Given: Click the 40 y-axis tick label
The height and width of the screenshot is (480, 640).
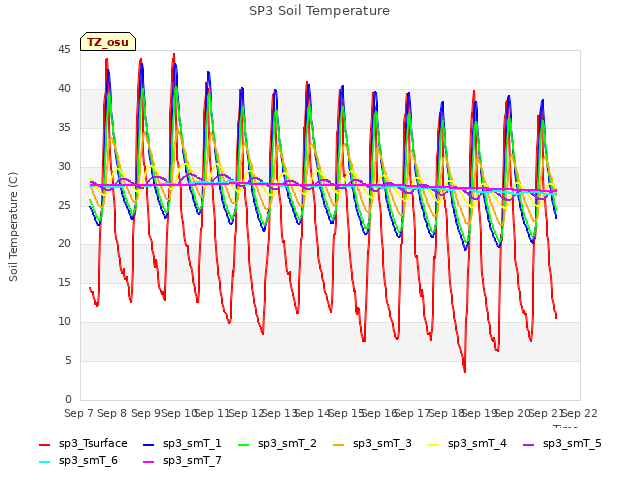Looking at the screenshot, I should (x=64, y=89).
